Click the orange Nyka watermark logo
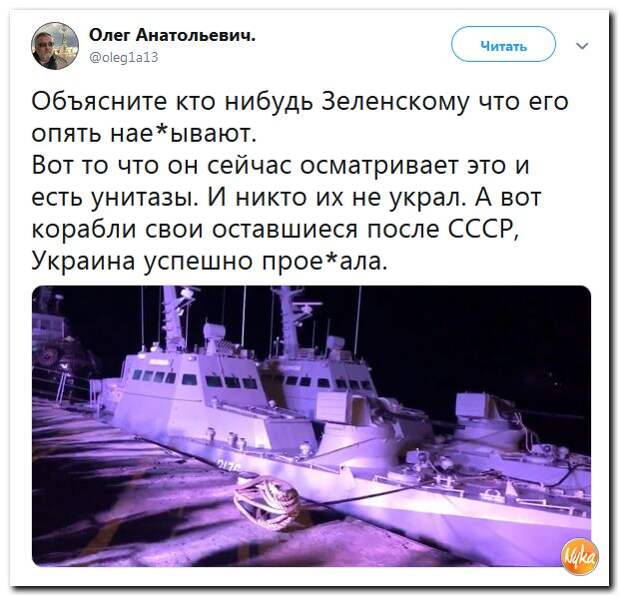Image resolution: width=620 pixels, height=597 pixels. [x=580, y=556]
